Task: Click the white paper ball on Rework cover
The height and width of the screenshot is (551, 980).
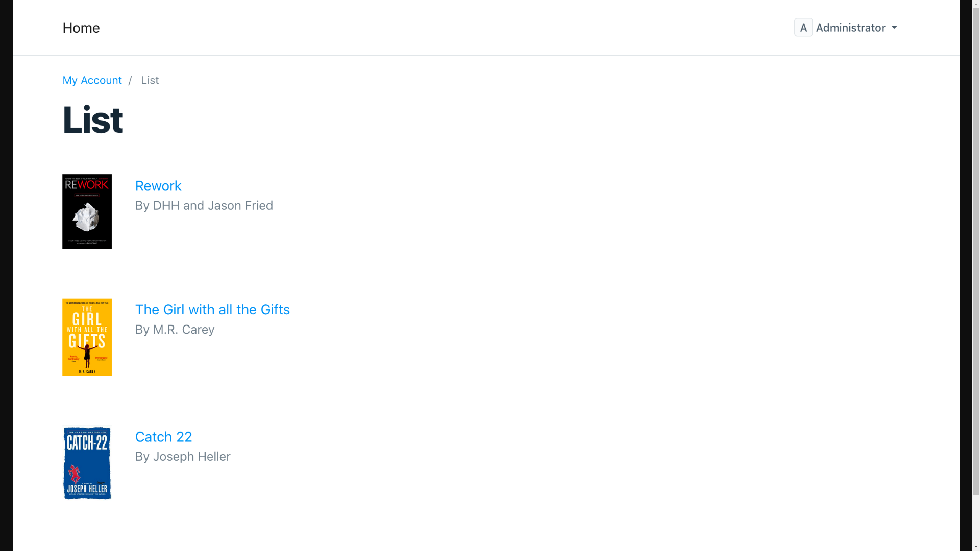Action: click(x=86, y=217)
